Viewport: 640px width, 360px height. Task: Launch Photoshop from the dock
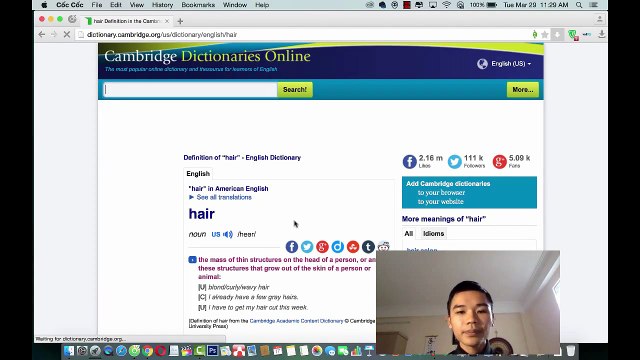point(213,350)
